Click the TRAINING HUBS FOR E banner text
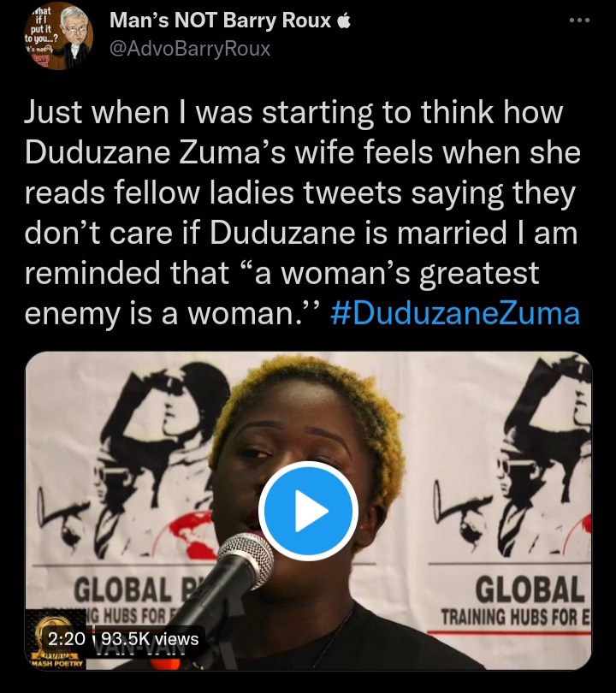Screen dimensions: 616x693 point(516,618)
